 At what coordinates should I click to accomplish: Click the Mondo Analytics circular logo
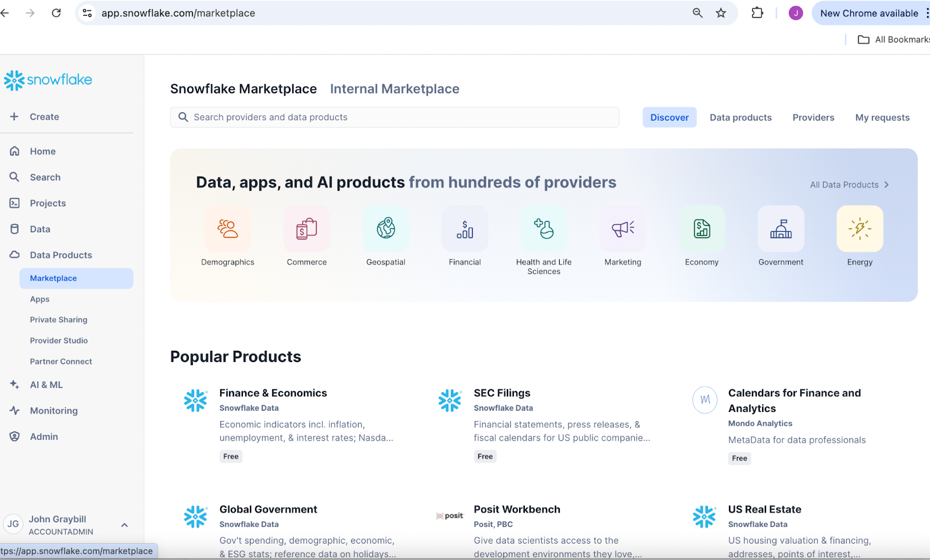(704, 400)
